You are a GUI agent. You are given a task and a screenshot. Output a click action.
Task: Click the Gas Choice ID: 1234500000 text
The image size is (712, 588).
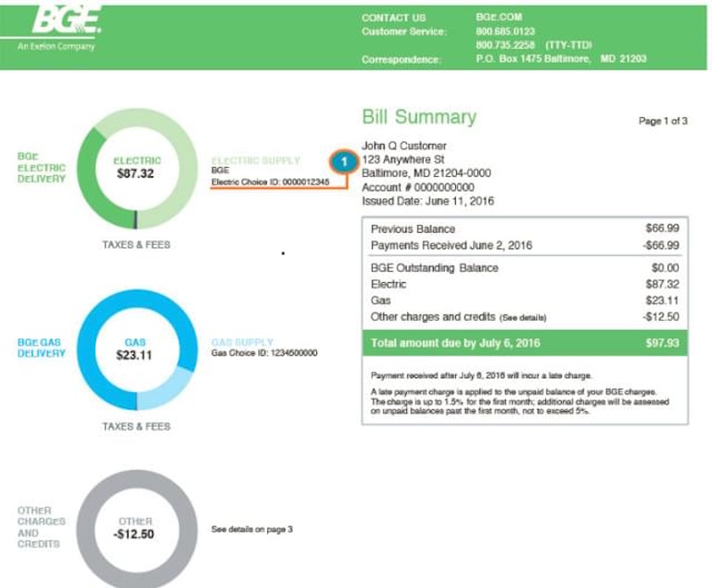[x=264, y=353]
